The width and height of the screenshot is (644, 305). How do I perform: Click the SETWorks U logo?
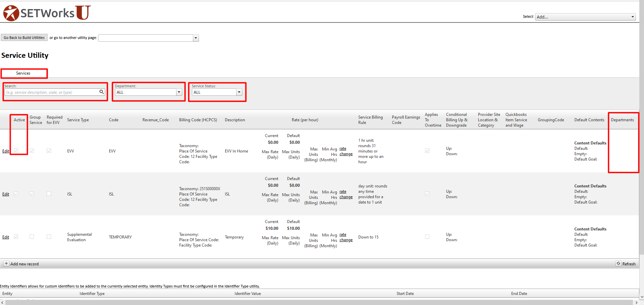click(47, 13)
